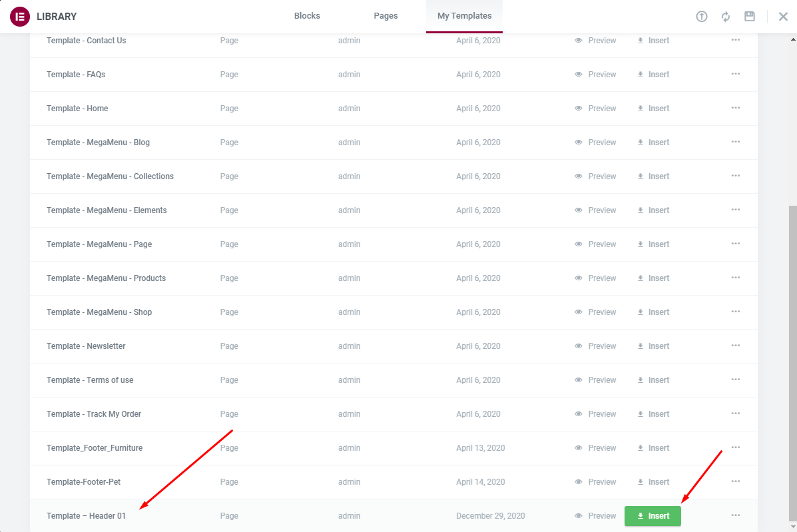Screen dimensions: 797x532
Task: Preview Template - Home
Action: click(x=595, y=109)
